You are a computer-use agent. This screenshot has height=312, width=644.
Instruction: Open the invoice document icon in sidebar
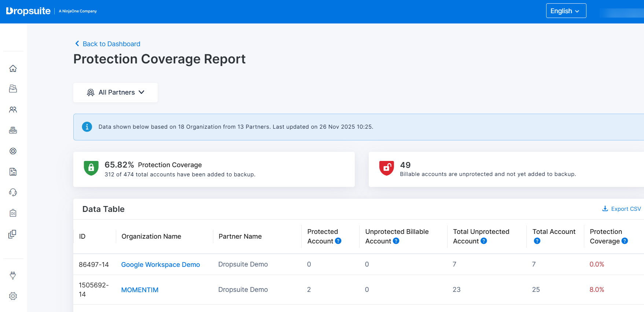coord(13,172)
